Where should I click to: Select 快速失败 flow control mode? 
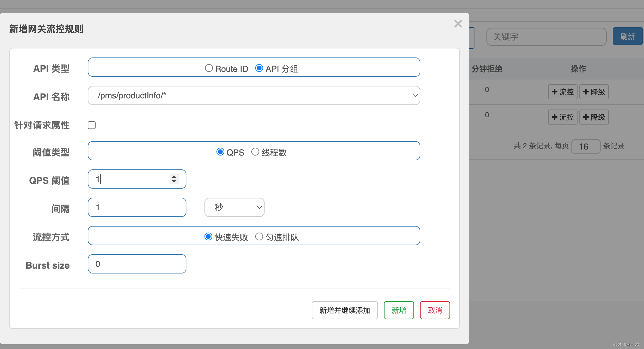pyautogui.click(x=208, y=236)
